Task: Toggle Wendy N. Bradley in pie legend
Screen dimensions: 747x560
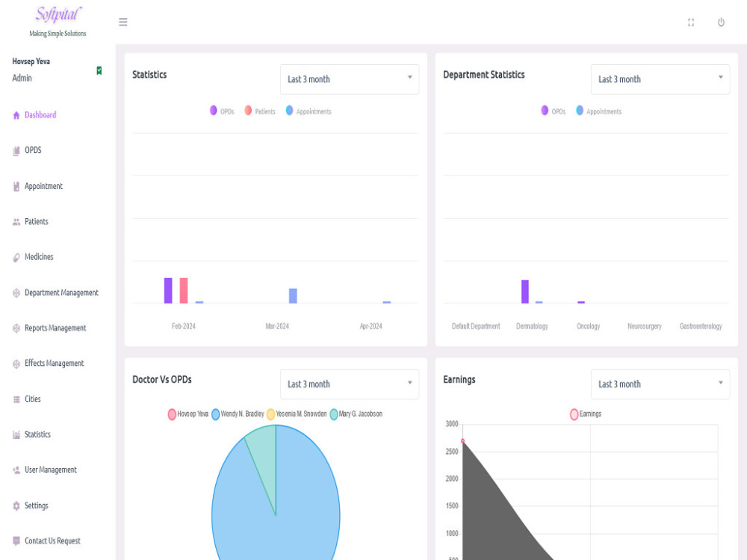Action: pyautogui.click(x=238, y=414)
